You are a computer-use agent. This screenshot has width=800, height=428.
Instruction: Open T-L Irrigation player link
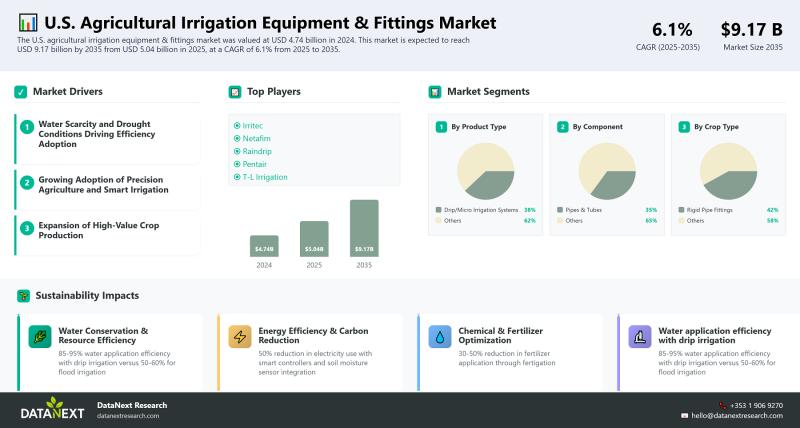coord(264,177)
